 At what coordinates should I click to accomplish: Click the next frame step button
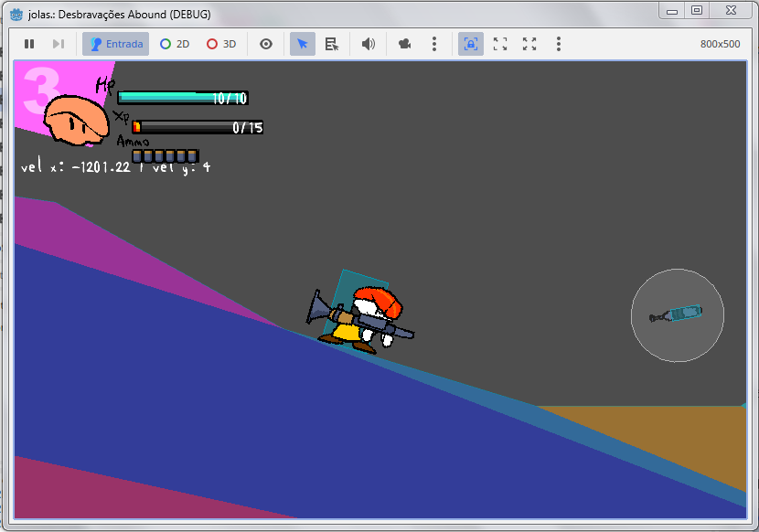click(x=58, y=44)
